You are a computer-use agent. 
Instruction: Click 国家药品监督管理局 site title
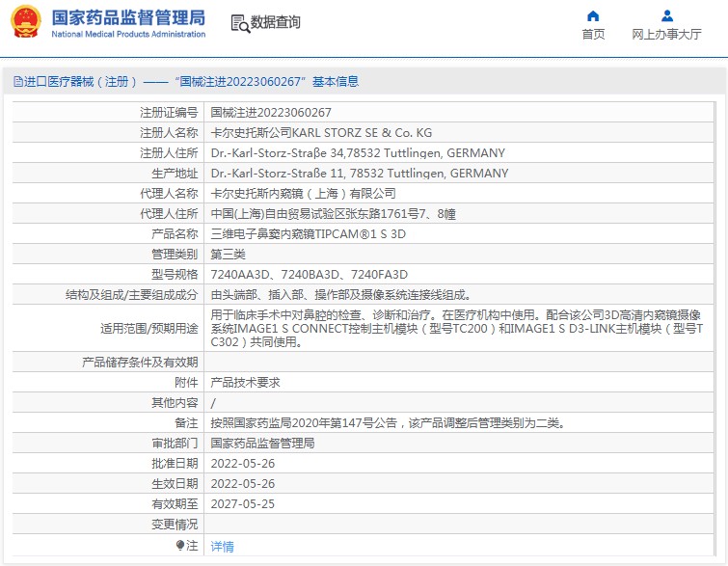[x=128, y=17]
